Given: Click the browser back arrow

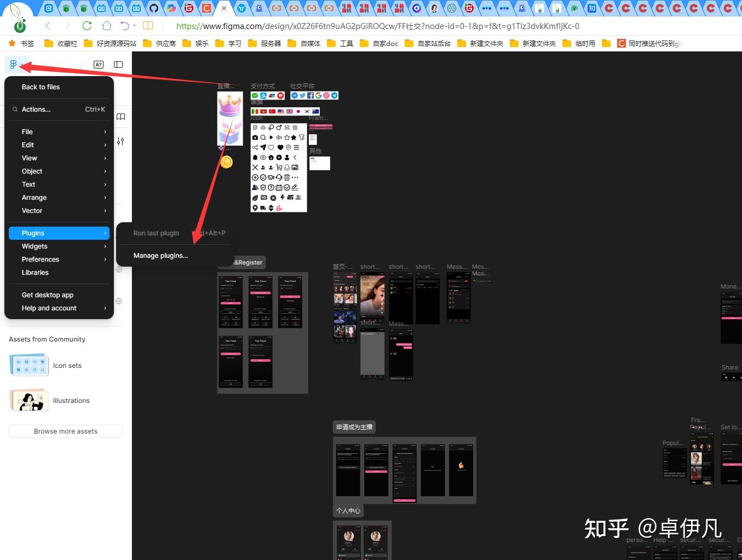Looking at the screenshot, I should (x=48, y=26).
